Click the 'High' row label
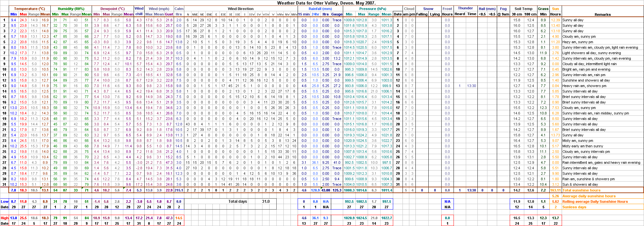 tap(5, 218)
